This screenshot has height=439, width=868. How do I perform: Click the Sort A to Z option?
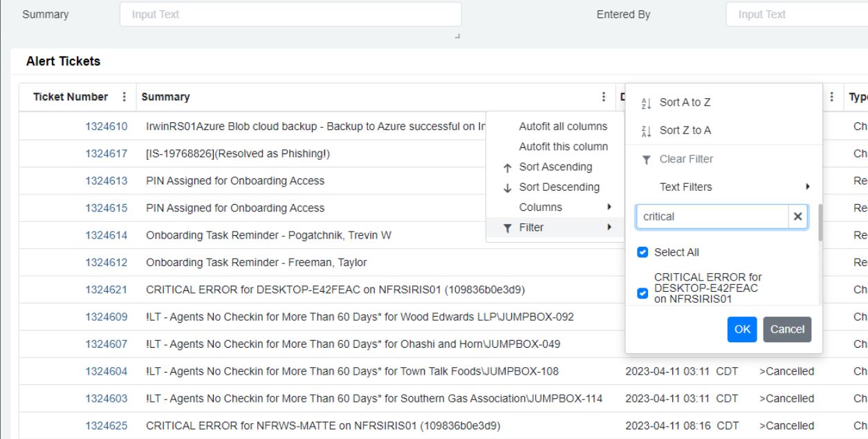coord(685,102)
